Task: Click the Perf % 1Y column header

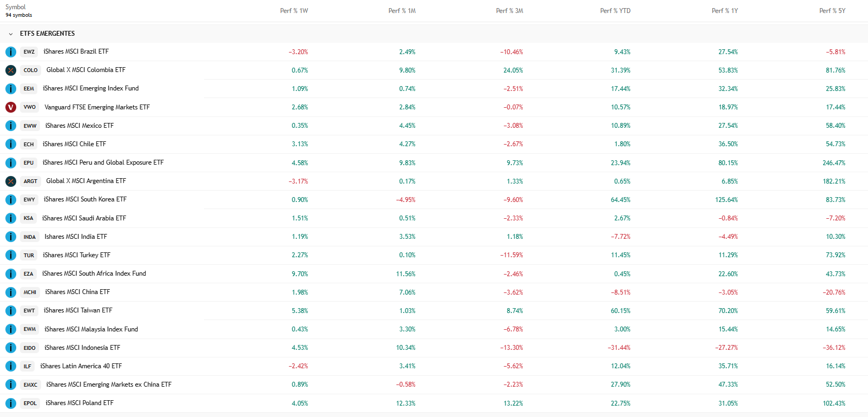Action: tap(725, 11)
